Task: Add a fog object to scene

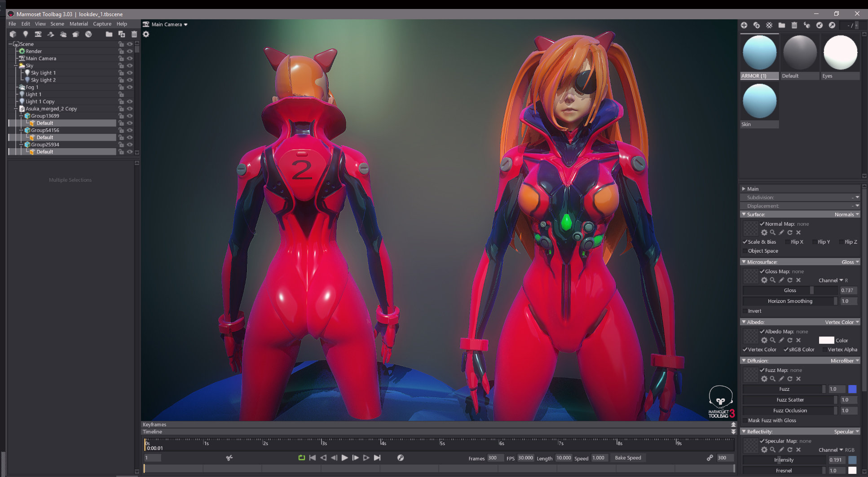Action: tap(63, 34)
